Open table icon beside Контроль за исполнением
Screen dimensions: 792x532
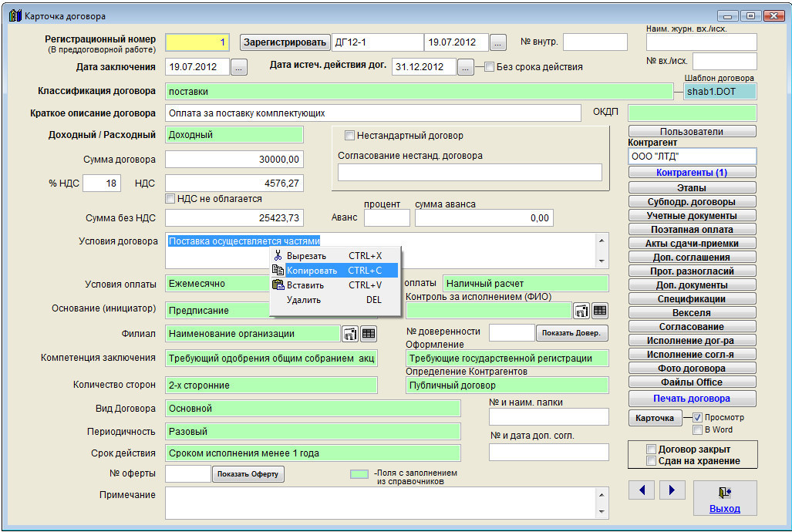pyautogui.click(x=600, y=311)
